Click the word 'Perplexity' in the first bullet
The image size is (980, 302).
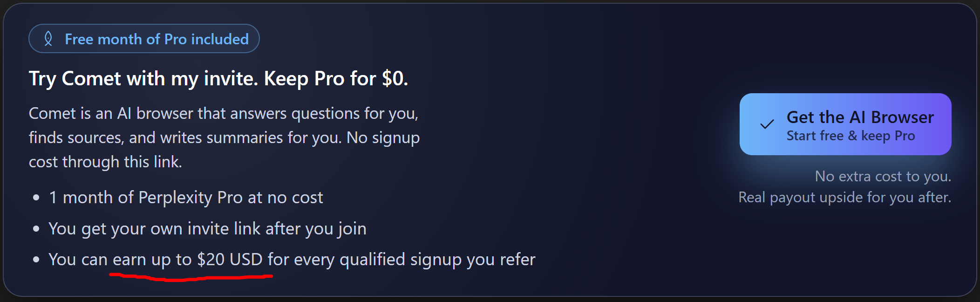click(x=176, y=198)
